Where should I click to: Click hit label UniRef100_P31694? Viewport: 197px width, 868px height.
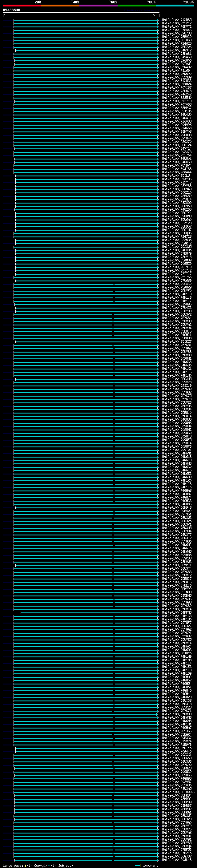coord(177,71)
